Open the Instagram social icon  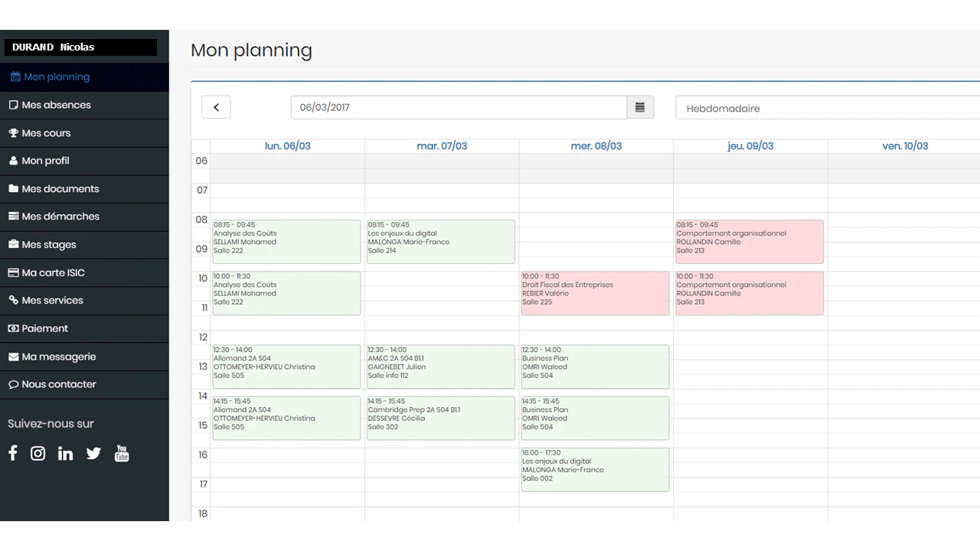38,453
